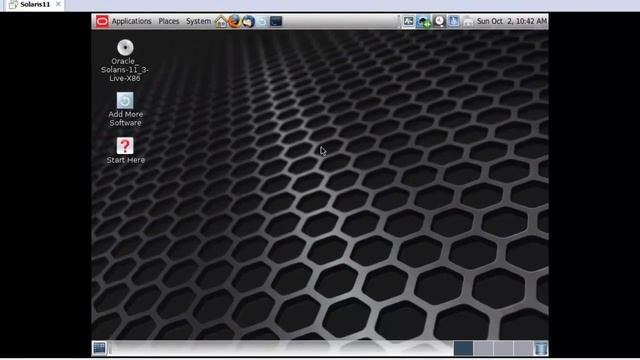Select the Solaris11 VM tab
The width and height of the screenshot is (640, 360).
pyautogui.click(x=35, y=4)
